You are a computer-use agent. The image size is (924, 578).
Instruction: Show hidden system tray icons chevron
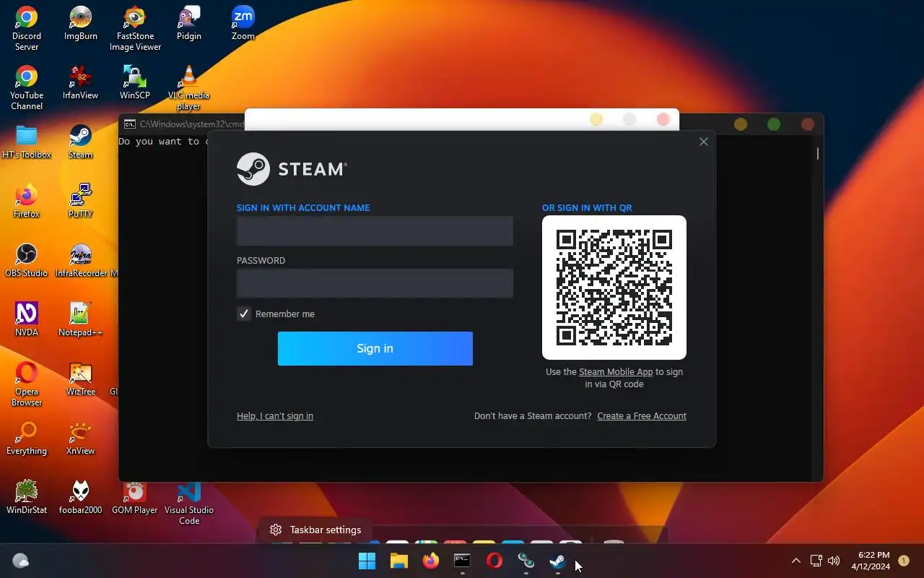796,561
